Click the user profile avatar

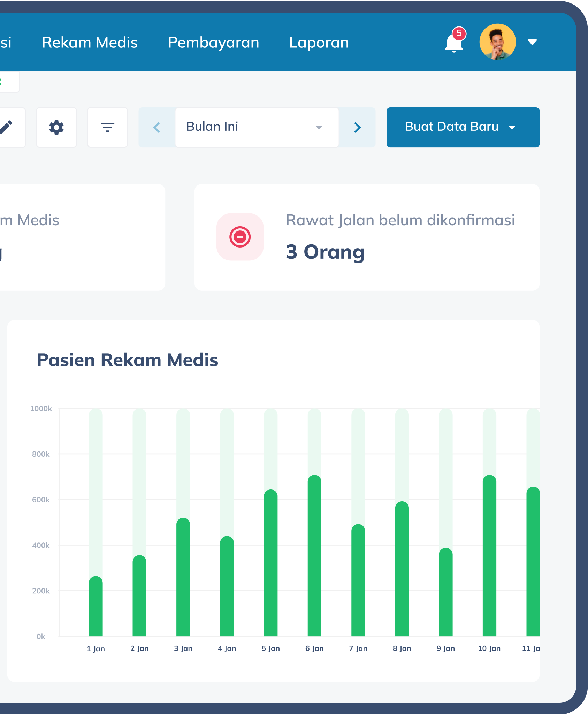click(497, 42)
